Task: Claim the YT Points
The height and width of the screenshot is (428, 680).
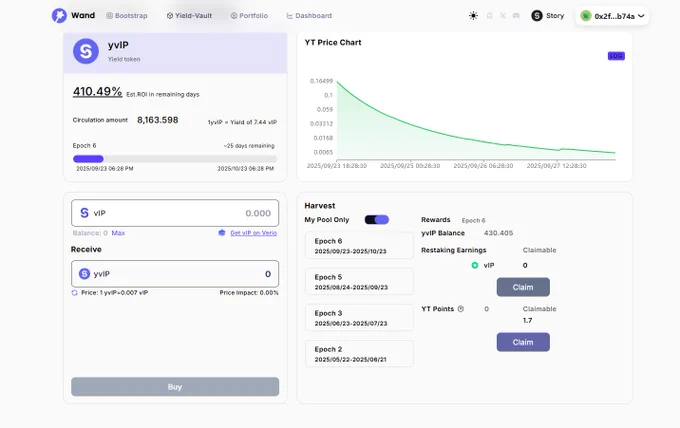Action: coord(523,342)
